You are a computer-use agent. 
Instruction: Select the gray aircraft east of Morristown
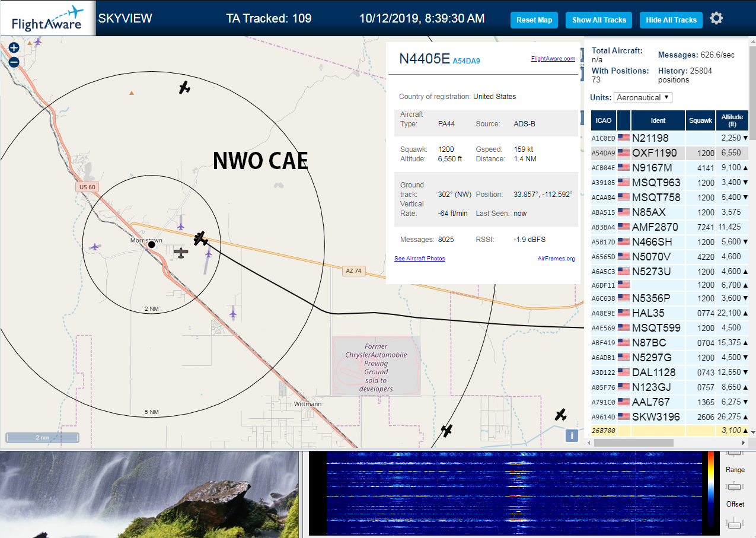coord(181,253)
